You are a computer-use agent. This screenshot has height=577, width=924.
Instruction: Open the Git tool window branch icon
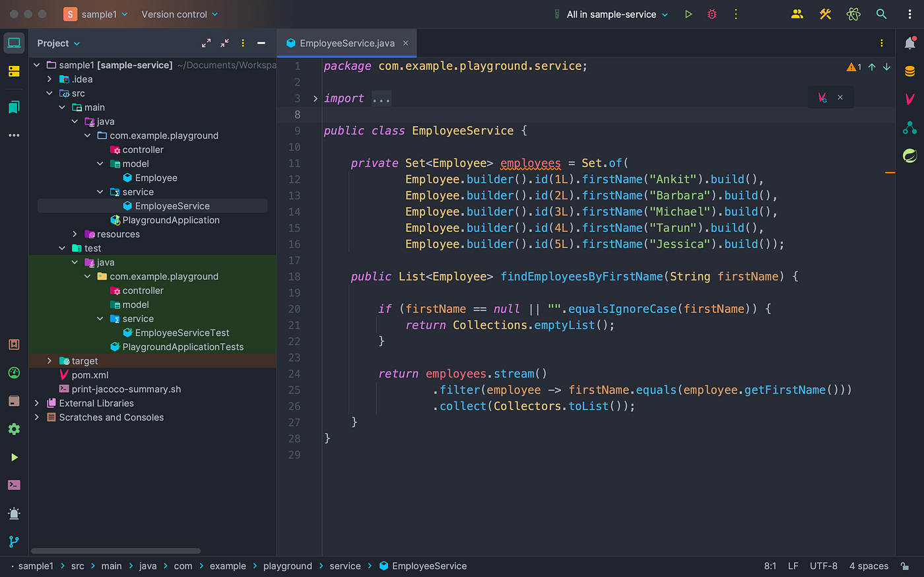pyautogui.click(x=13, y=541)
